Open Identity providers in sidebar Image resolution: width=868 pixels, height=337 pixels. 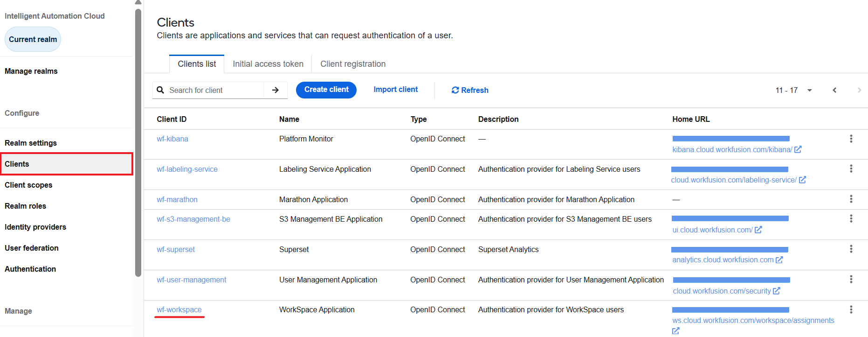[35, 227]
